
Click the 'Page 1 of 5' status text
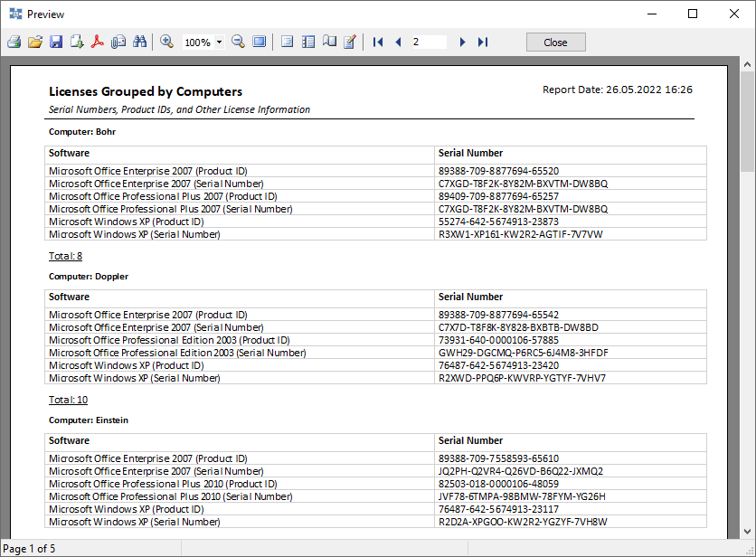[29, 549]
